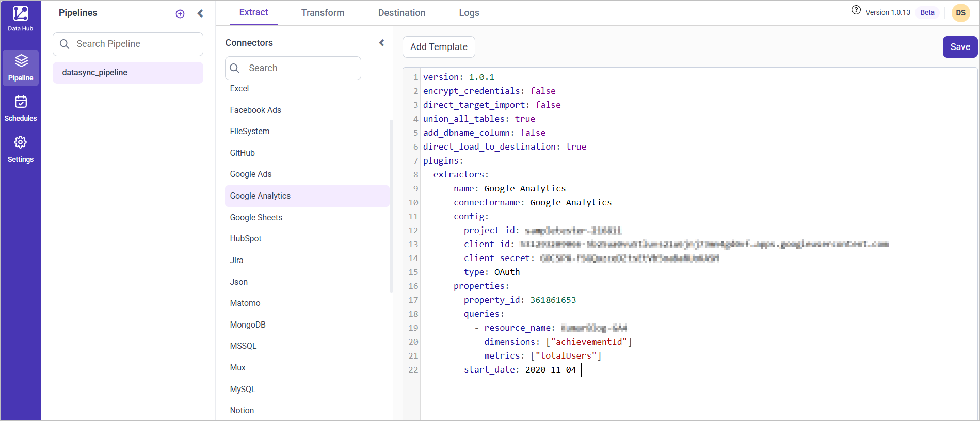This screenshot has height=421, width=980.
Task: Choose the MSSQL connector
Action: click(x=243, y=346)
